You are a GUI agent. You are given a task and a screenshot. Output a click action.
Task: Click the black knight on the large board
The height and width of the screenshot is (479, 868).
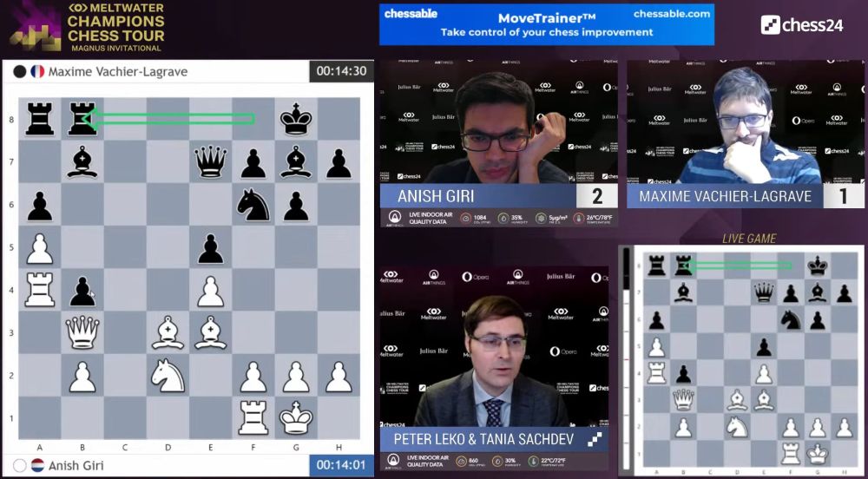coord(253,204)
